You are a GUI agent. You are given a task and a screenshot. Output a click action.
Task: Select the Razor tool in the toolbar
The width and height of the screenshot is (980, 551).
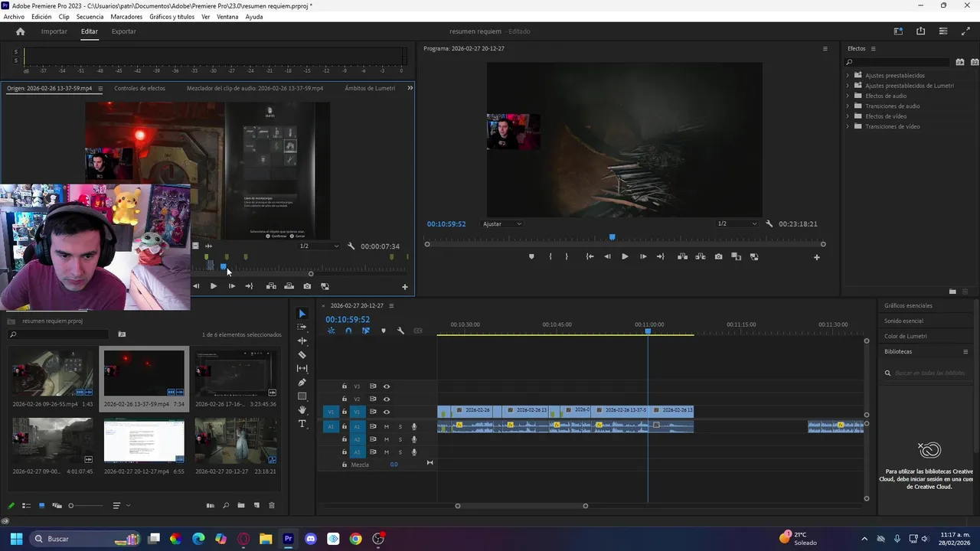tap(302, 354)
